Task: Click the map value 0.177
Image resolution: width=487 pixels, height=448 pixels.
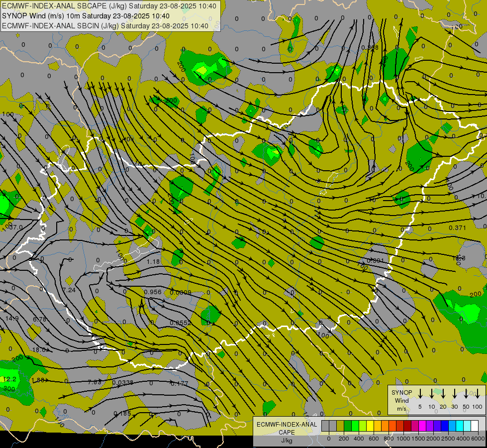Action: pyautogui.click(x=180, y=383)
